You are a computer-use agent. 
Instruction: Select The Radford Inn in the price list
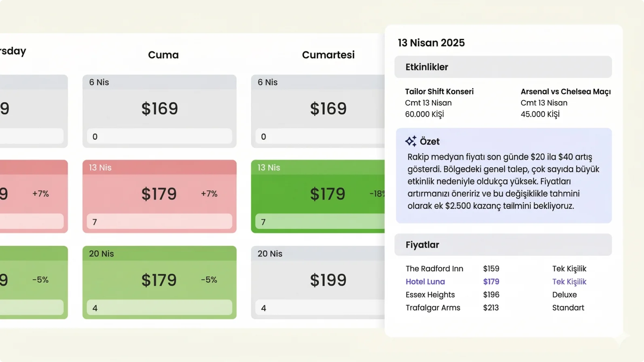(434, 269)
